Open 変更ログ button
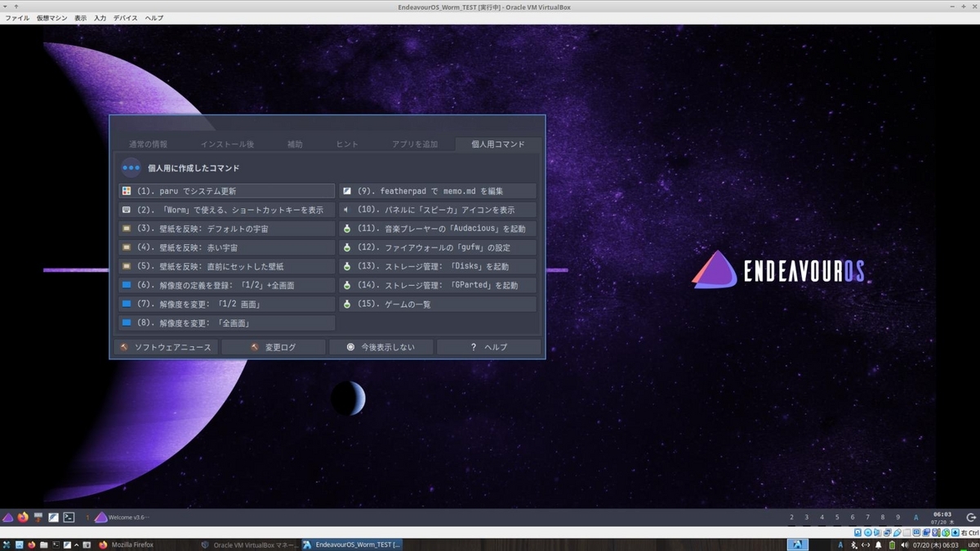Image resolution: width=980 pixels, height=551 pixels. (274, 347)
